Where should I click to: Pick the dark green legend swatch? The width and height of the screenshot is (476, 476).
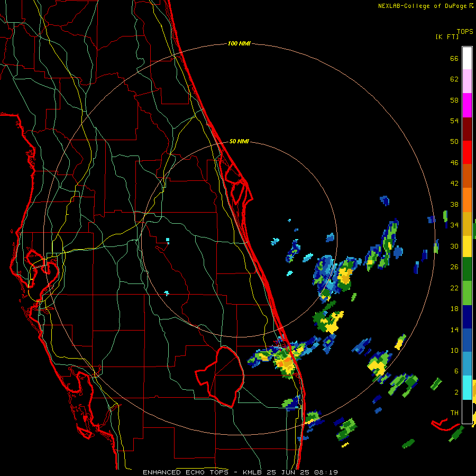467,269
